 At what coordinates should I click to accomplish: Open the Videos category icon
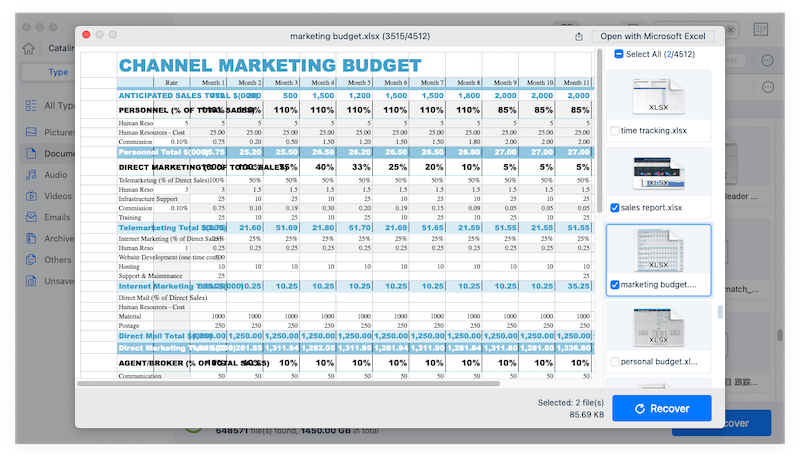(x=31, y=196)
